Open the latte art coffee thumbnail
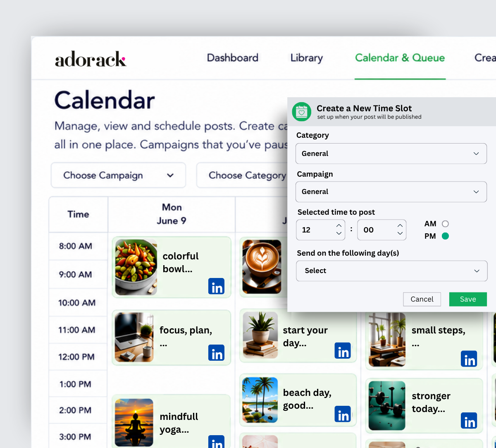 (x=262, y=267)
